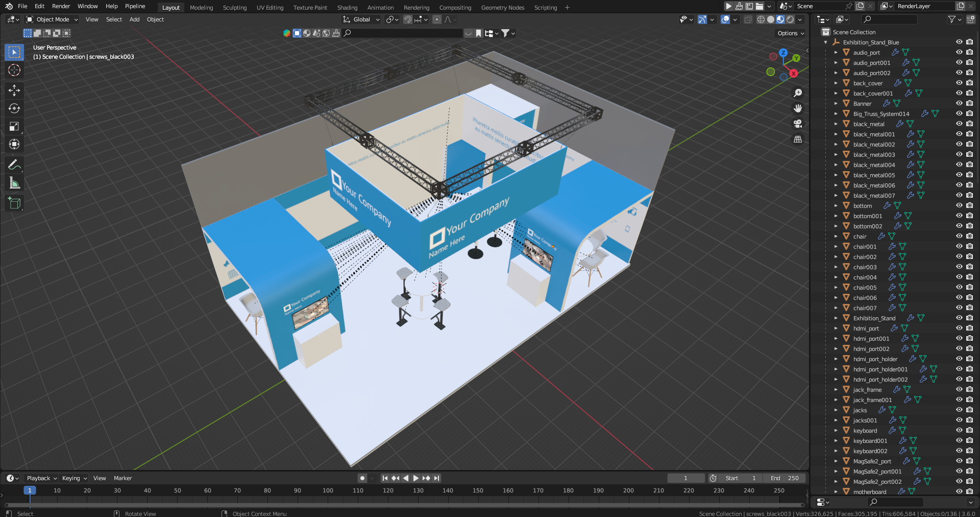
Task: Switch to material preview shading
Action: (780, 19)
